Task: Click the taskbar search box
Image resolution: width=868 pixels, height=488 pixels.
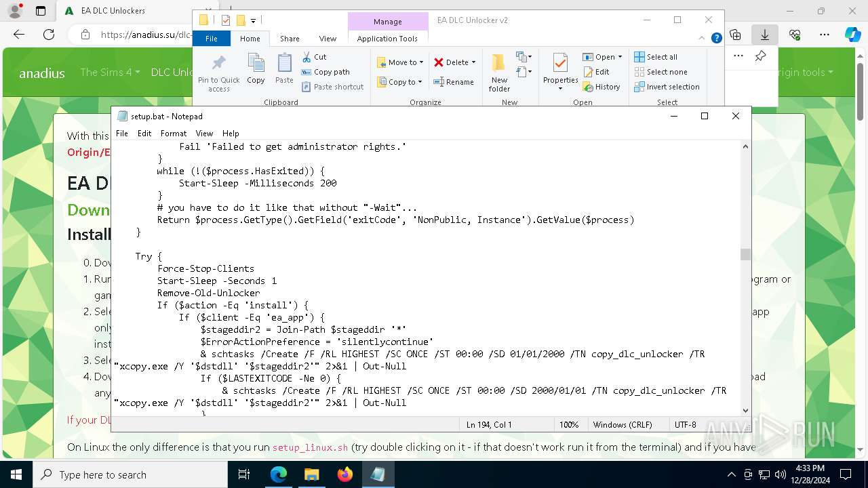Action: coord(130,474)
